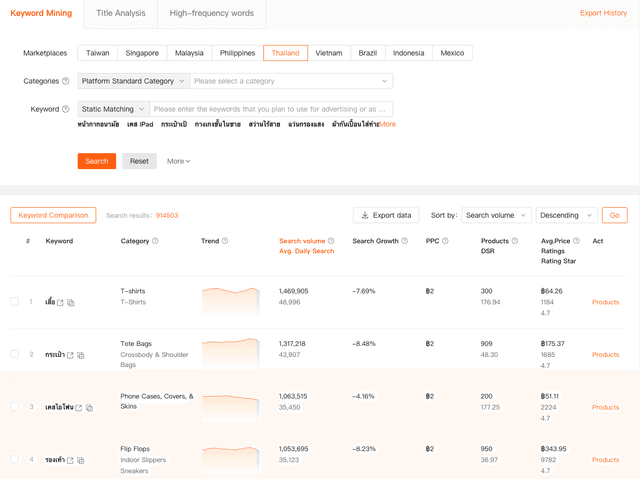Select Singapore marketplace
640x479 pixels.
point(142,53)
